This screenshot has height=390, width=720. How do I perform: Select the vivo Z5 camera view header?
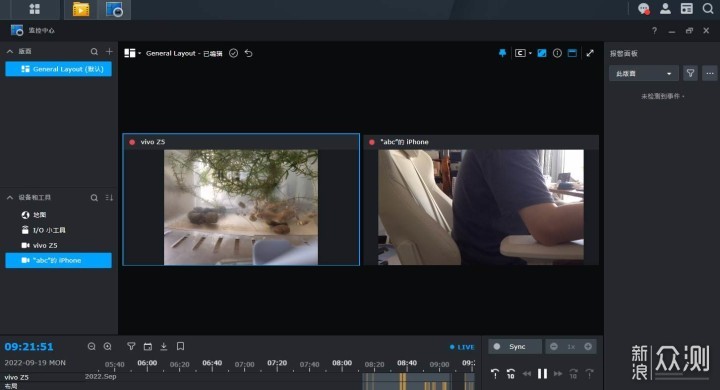[241, 142]
